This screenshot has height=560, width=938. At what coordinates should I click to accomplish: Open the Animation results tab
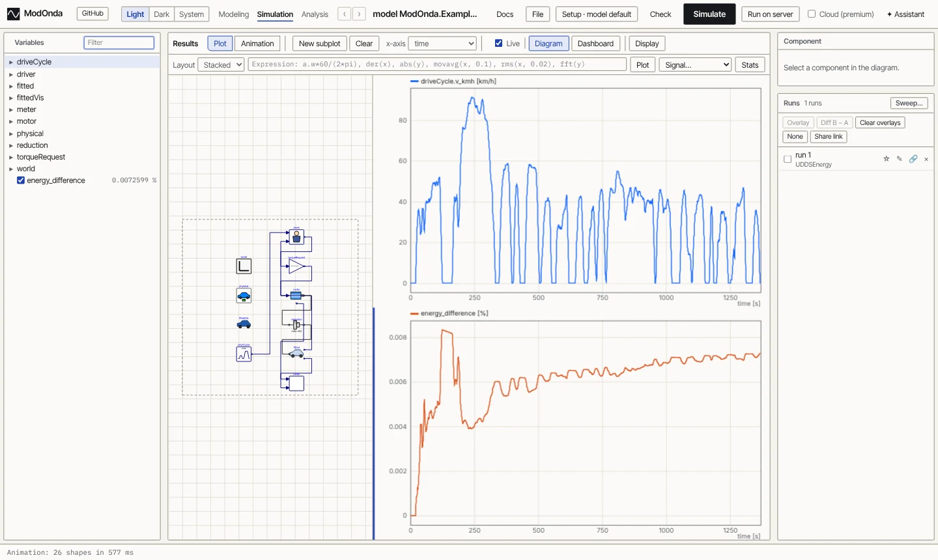(257, 44)
